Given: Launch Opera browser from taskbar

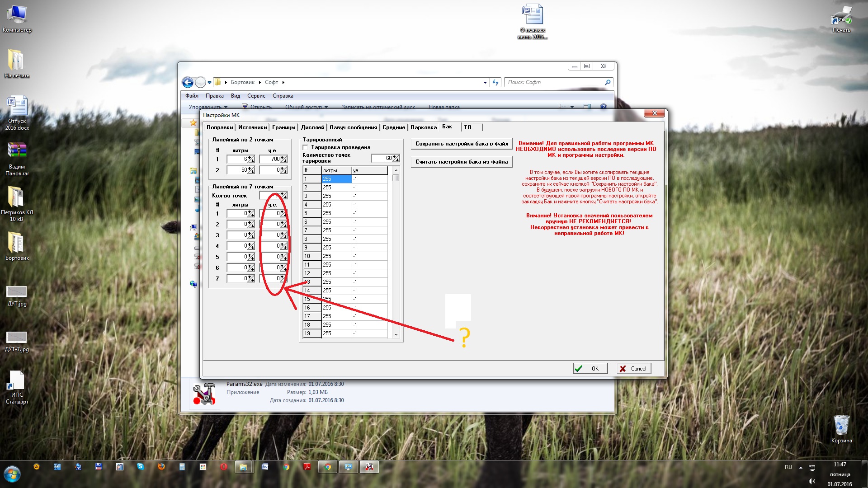Looking at the screenshot, I should click(x=223, y=467).
